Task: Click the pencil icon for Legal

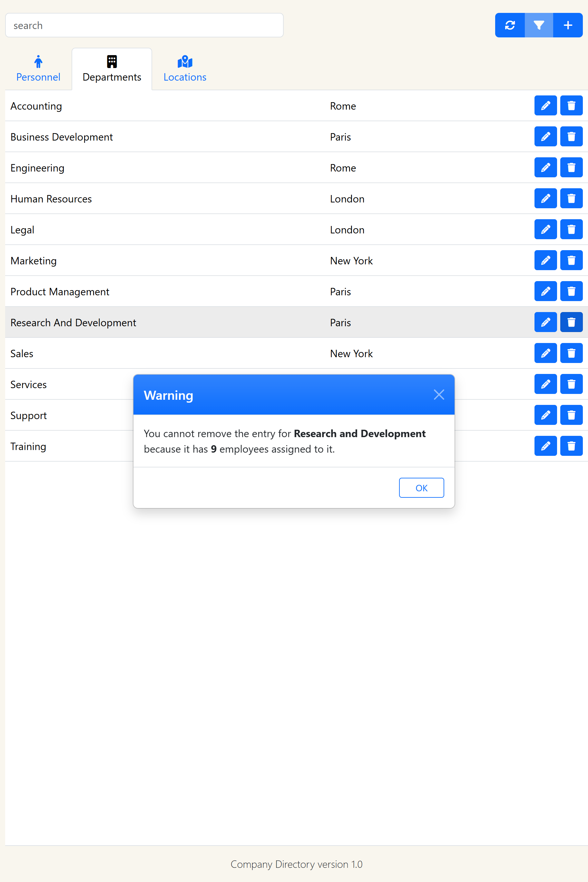Action: (x=545, y=230)
